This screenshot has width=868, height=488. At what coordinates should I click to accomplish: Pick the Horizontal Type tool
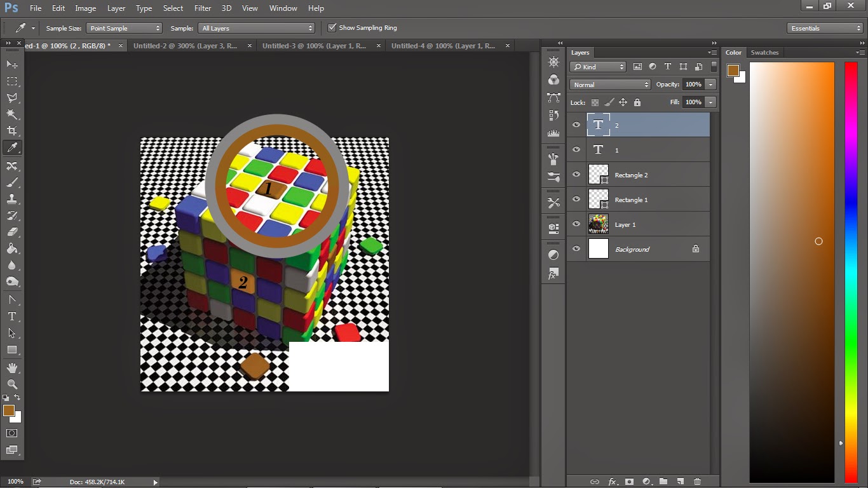pos(11,316)
